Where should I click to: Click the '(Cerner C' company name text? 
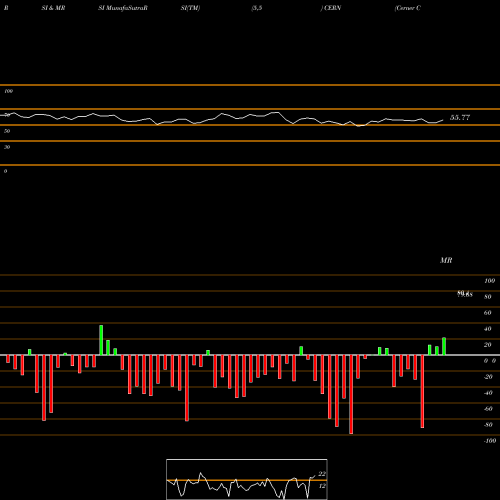[x=407, y=8]
